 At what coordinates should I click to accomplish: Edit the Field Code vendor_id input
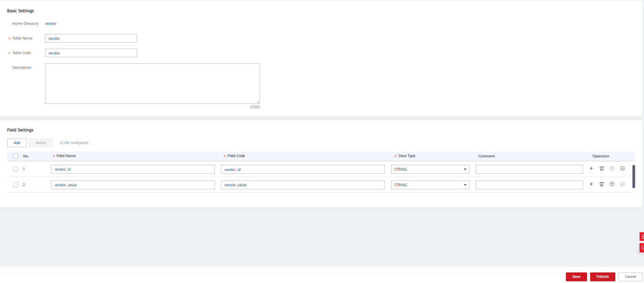(x=303, y=169)
